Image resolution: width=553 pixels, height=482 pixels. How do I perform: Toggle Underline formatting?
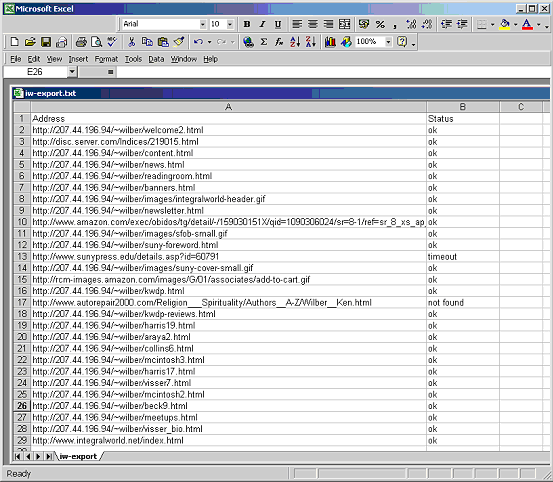[x=278, y=24]
